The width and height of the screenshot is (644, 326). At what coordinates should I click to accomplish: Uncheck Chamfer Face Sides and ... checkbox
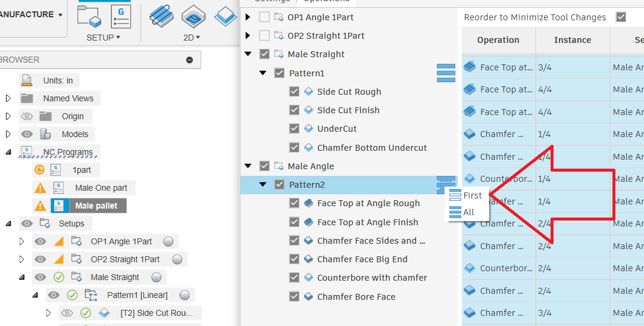click(x=294, y=241)
